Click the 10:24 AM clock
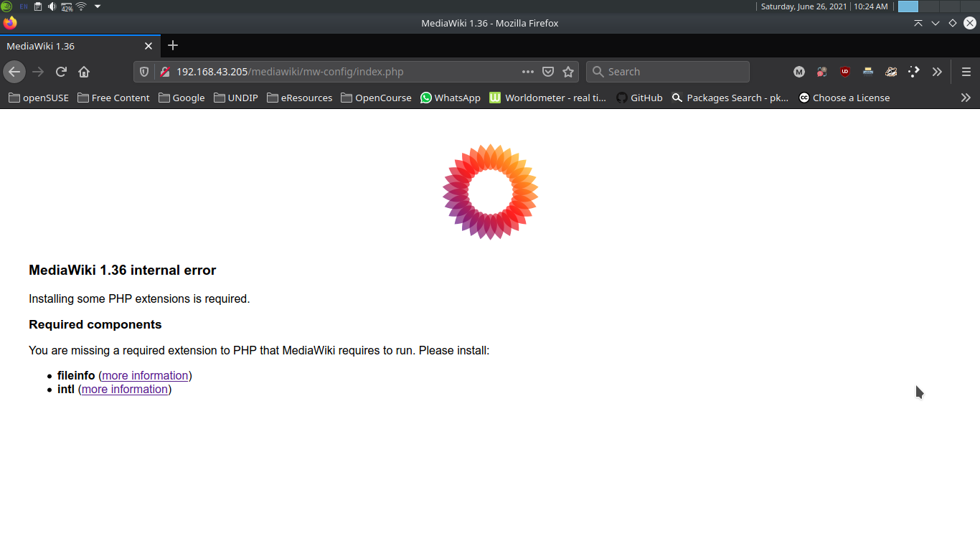 (871, 6)
